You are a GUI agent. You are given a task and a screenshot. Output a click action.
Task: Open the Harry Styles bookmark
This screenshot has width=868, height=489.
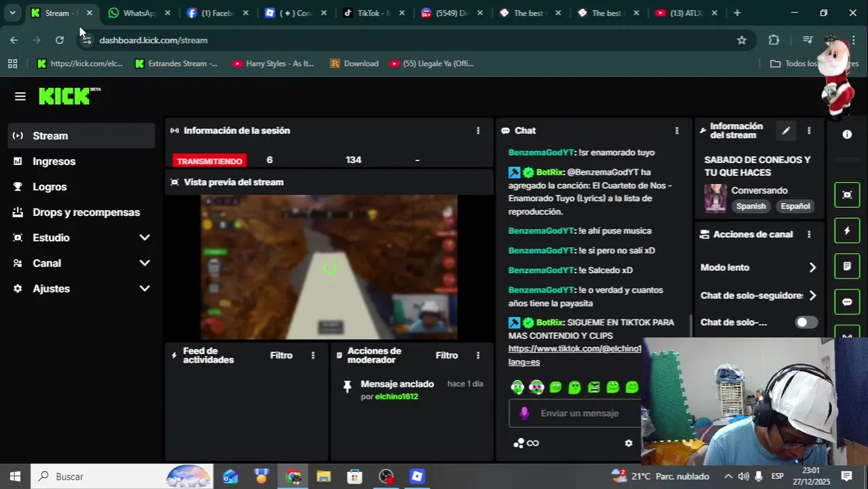point(273,64)
